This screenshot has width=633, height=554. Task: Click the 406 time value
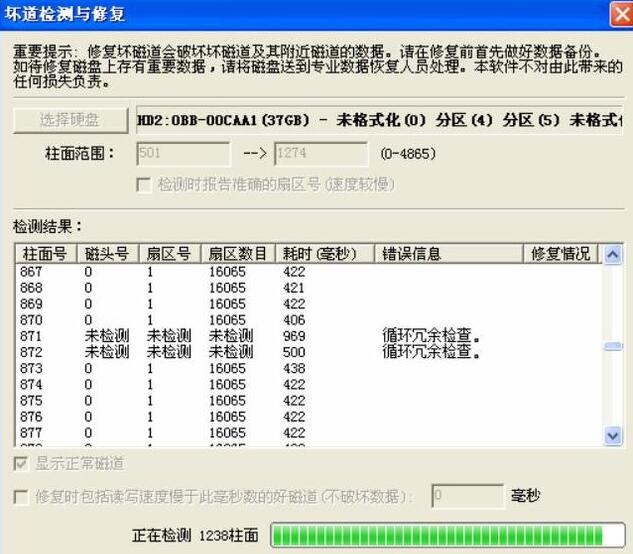pyautogui.click(x=294, y=320)
